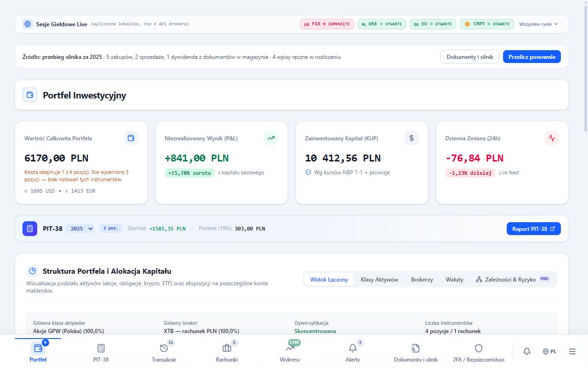588x368 pixels.
Task: Click the Zależności & Ryzyko PRO tab
Action: click(512, 279)
